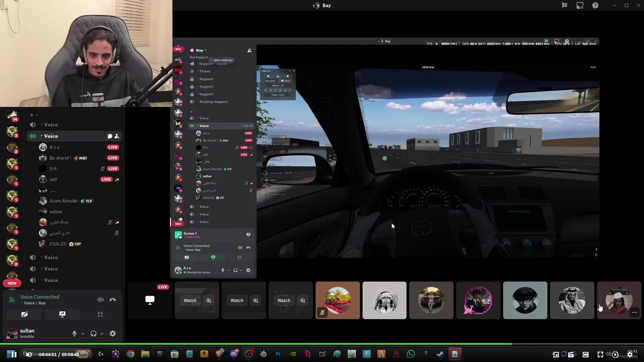This screenshot has height=362, width=644.
Task: Enter fullscreen mode in video player
Action: 600,354
